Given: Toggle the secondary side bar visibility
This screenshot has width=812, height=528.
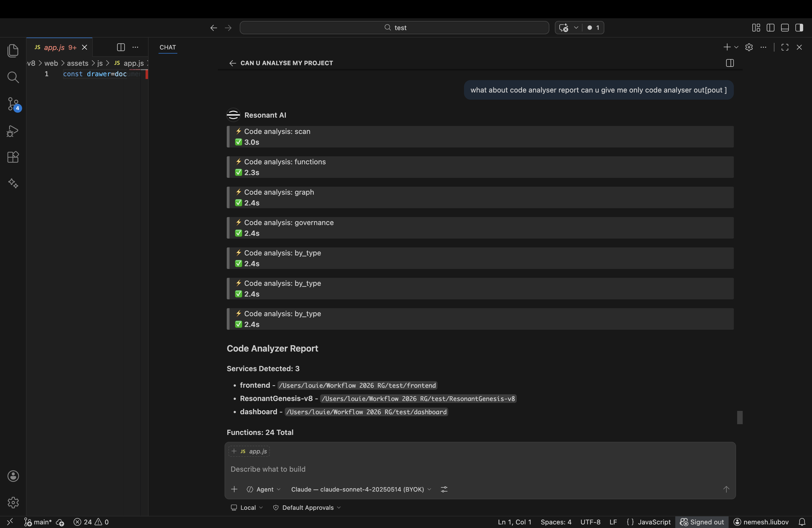Looking at the screenshot, I should (799, 28).
